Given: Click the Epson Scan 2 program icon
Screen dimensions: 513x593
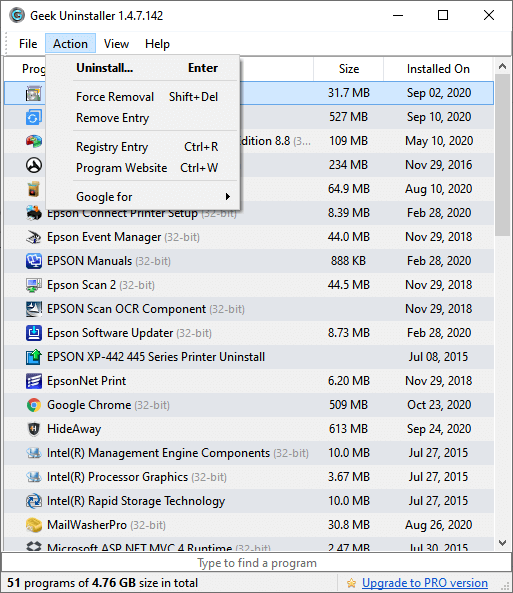Looking at the screenshot, I should [x=34, y=285].
